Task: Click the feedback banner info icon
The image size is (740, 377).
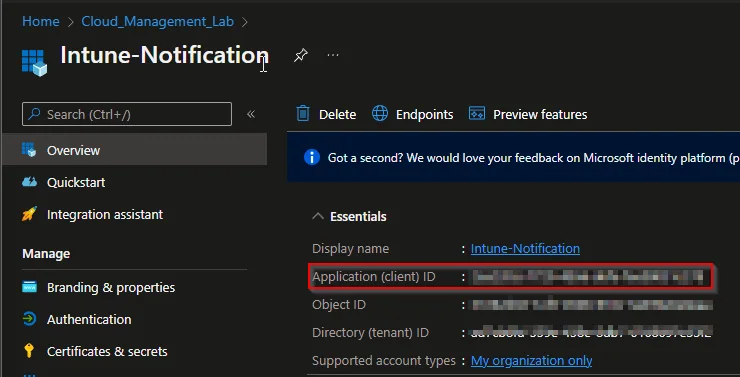Action: click(x=311, y=157)
